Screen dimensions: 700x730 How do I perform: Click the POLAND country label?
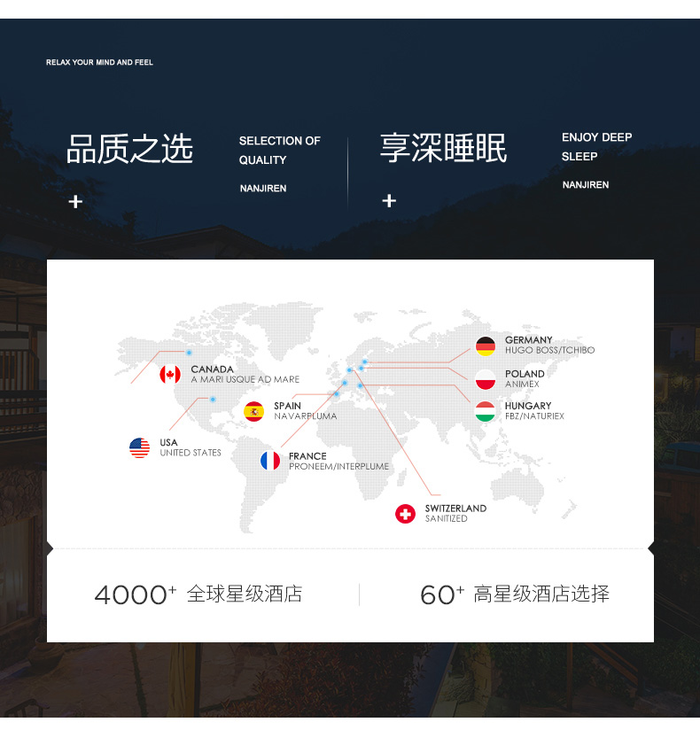tap(525, 374)
